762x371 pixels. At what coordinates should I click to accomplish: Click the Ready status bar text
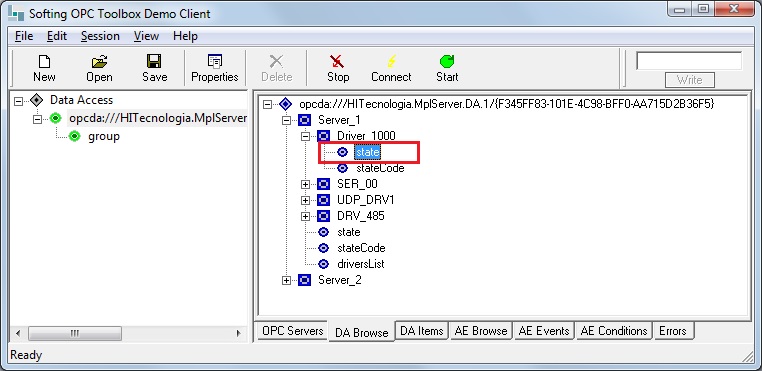click(26, 355)
